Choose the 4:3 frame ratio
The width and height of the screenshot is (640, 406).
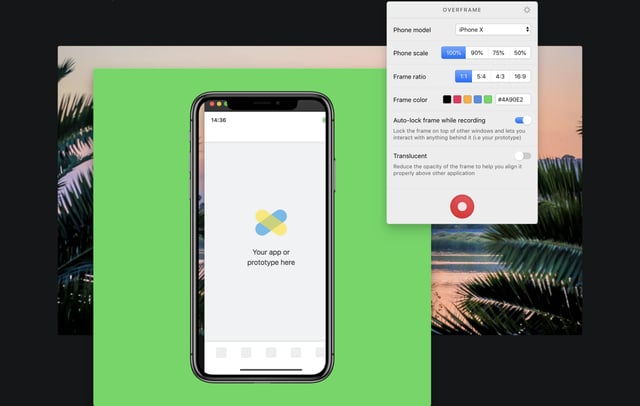click(x=500, y=76)
